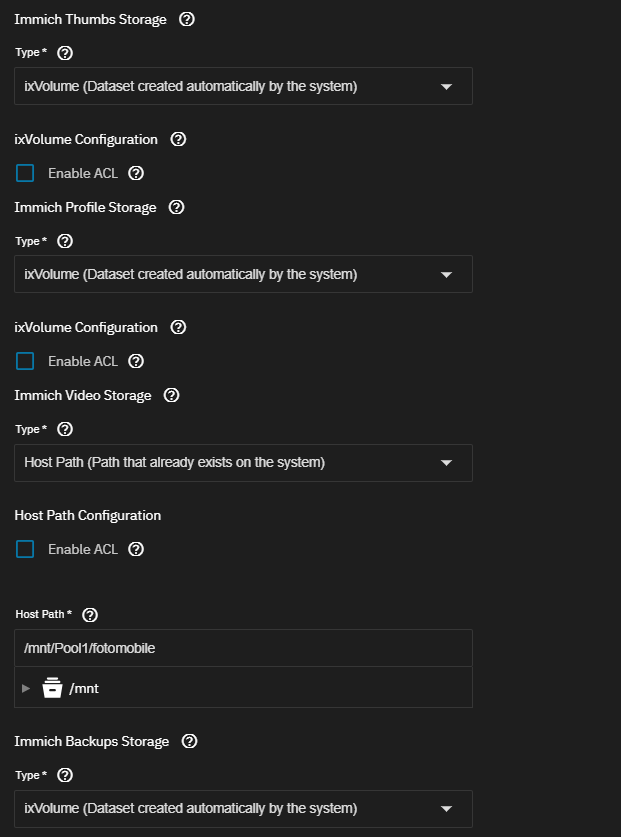Enable ACL under Immich Profile Storage
The width and height of the screenshot is (621, 837).
click(x=25, y=361)
